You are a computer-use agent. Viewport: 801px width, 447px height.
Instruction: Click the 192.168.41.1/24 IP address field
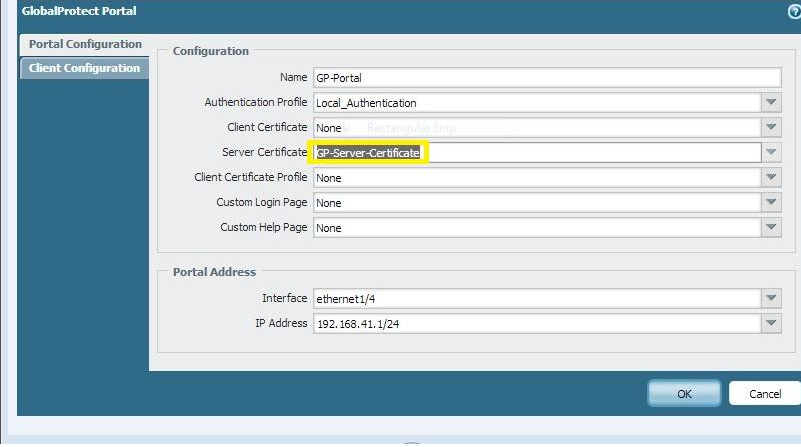coord(535,324)
